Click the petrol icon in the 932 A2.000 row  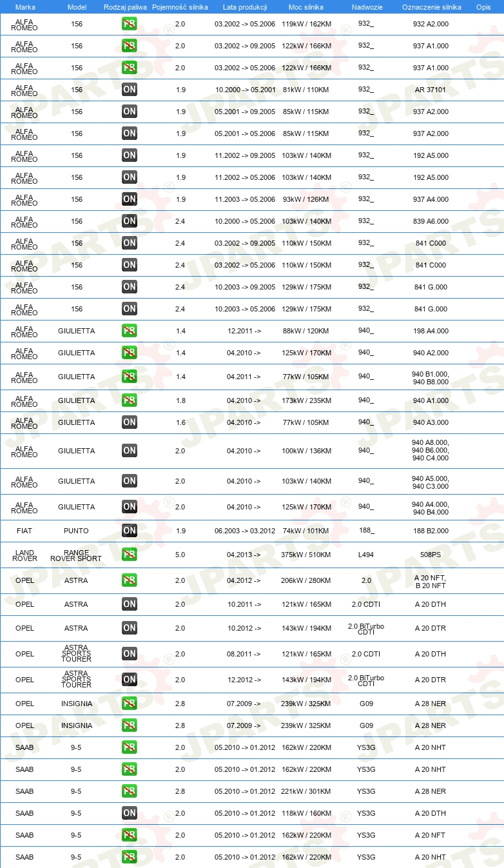tap(130, 24)
